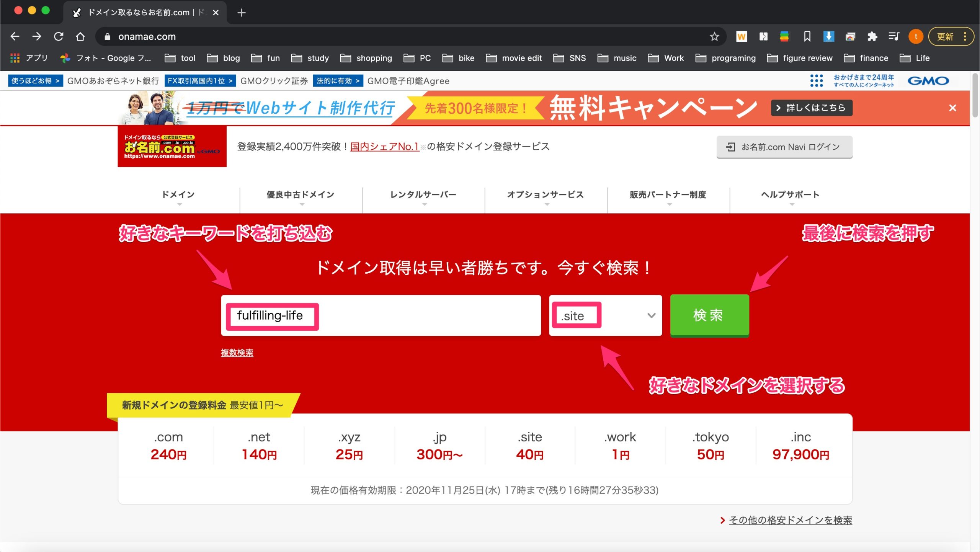This screenshot has height=552, width=980.
Task: Click the orange profile avatar icon
Action: [x=916, y=37]
